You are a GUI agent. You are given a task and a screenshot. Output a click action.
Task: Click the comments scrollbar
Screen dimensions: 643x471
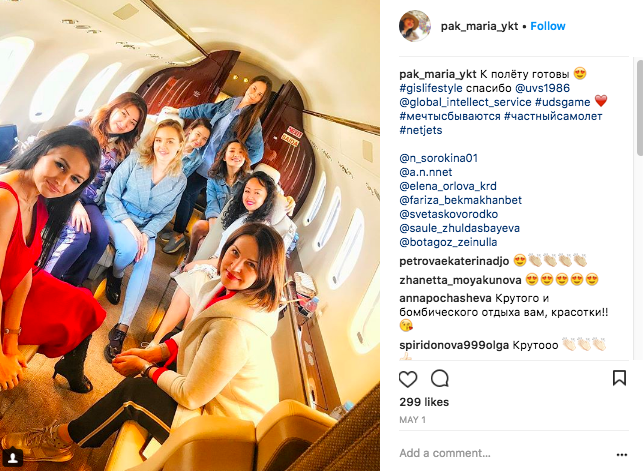point(639,107)
